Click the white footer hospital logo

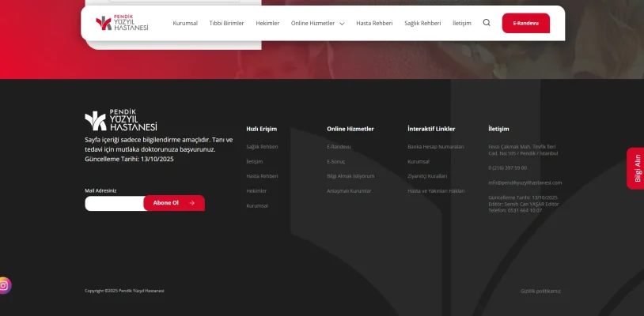(121, 121)
